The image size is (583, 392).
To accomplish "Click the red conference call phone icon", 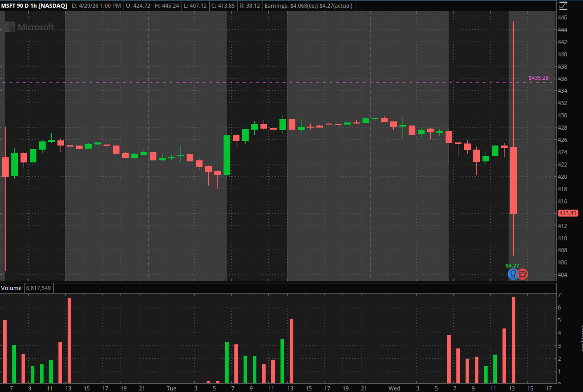I will tap(522, 274).
